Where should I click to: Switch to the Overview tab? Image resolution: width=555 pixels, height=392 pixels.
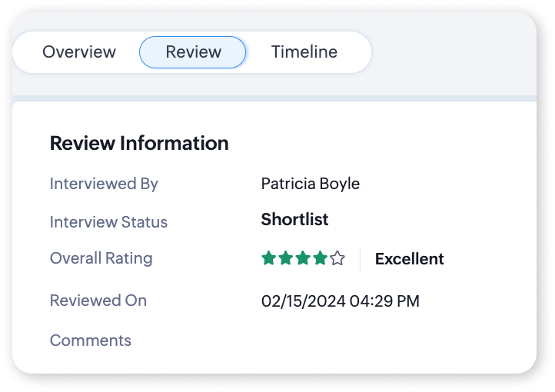(x=79, y=52)
